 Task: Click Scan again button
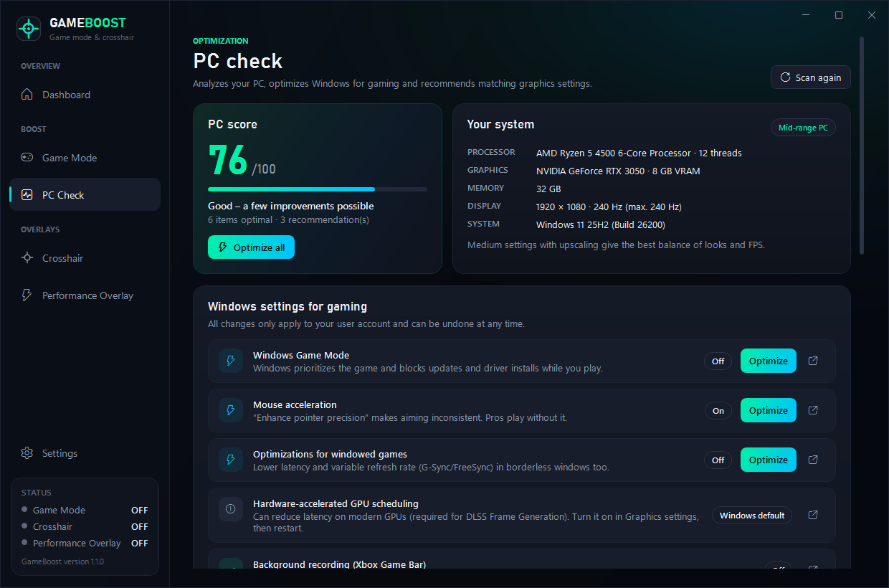click(811, 77)
